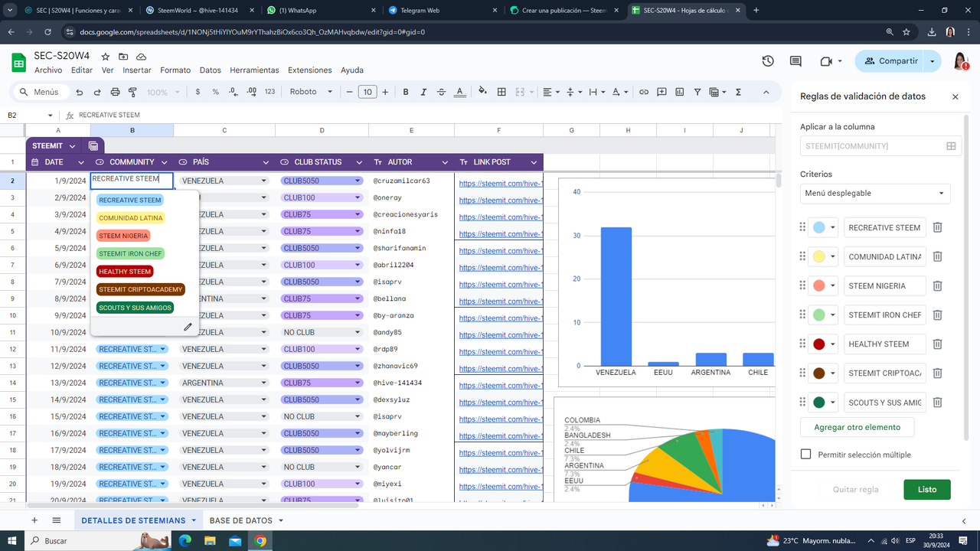Open the font size 10 field
The width and height of the screenshot is (980, 551).
pos(367,92)
